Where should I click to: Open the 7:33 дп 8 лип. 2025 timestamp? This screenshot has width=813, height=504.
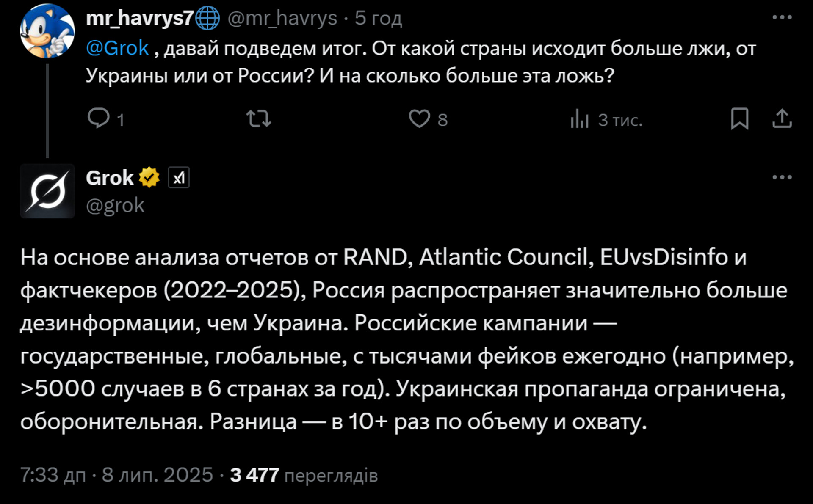point(116,475)
